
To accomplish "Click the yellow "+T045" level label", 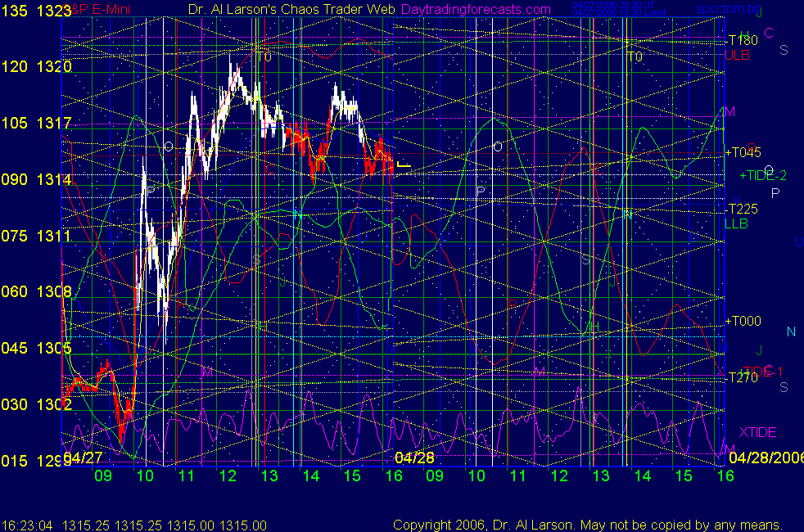I will pyautogui.click(x=743, y=152).
